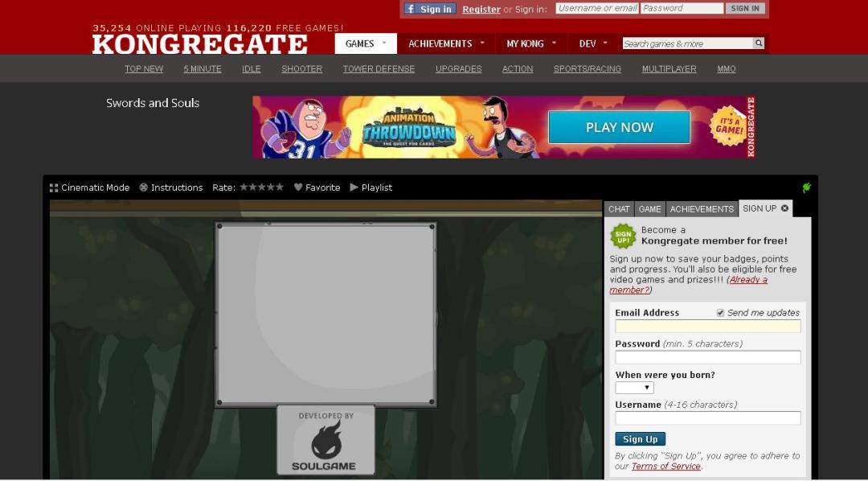Click the green SIGN UP! badge icon
The height and width of the screenshot is (481, 868).
(x=624, y=236)
